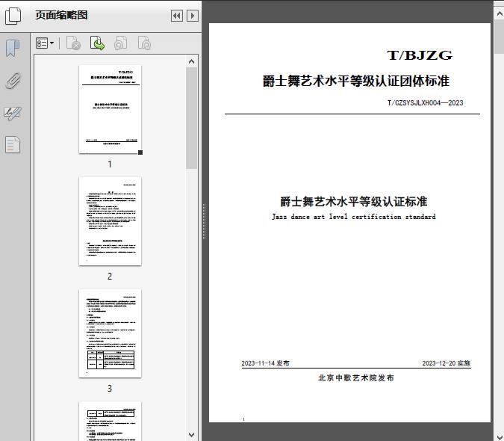Open the thumbnail options dropdown menu
This screenshot has width=504, height=441.
[45, 44]
